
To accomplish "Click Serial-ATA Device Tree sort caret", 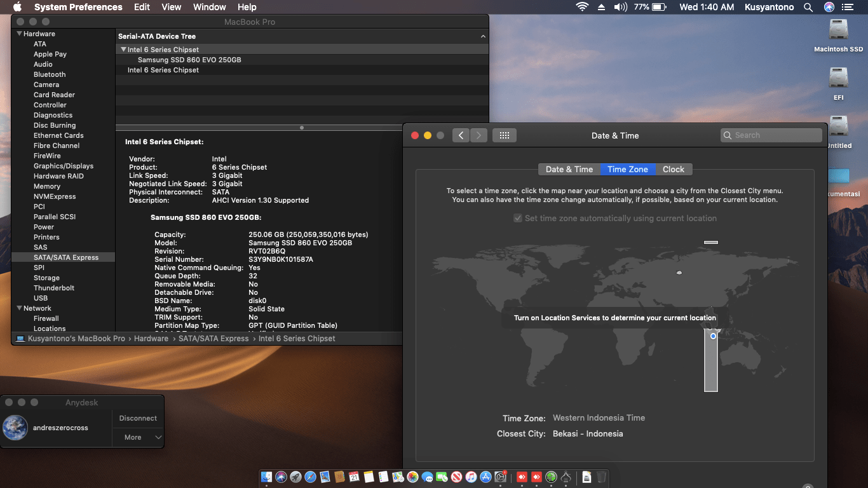I will (483, 37).
